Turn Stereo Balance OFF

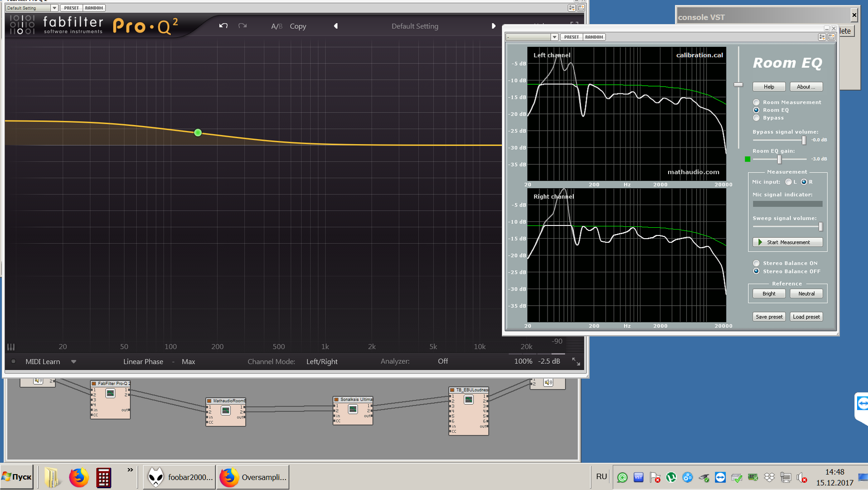pos(756,271)
